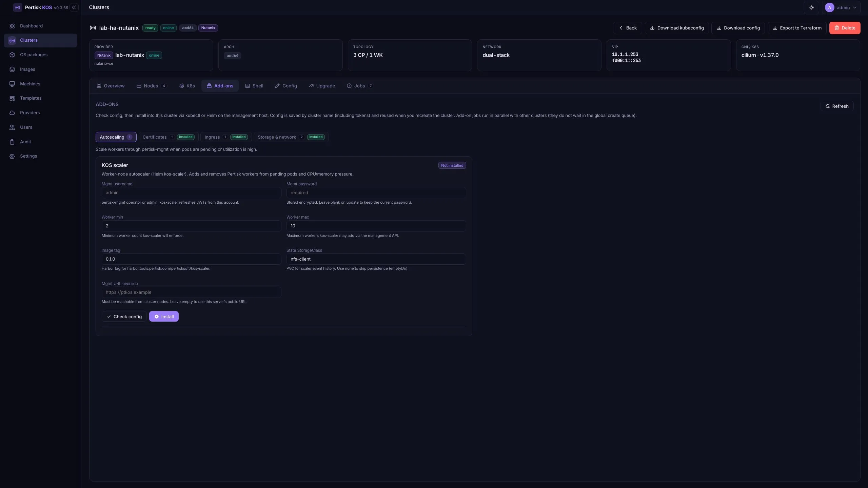
Task: Click the Worker min input
Action: [191, 226]
